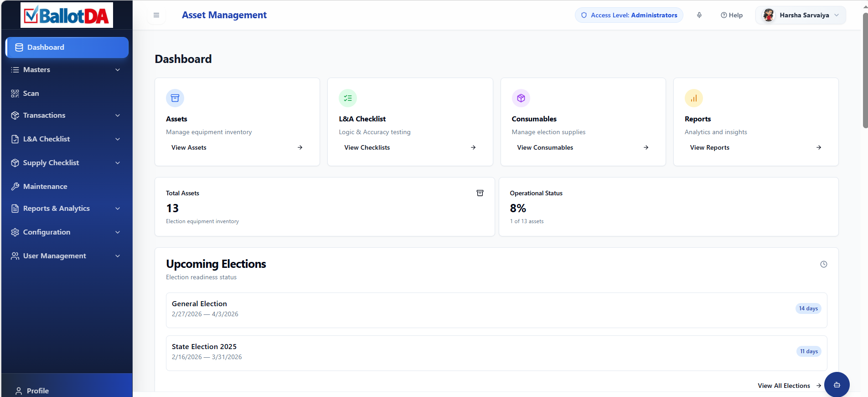Click the hamburger menu icon to collapse sidebar
The image size is (868, 397).
pos(156,15)
